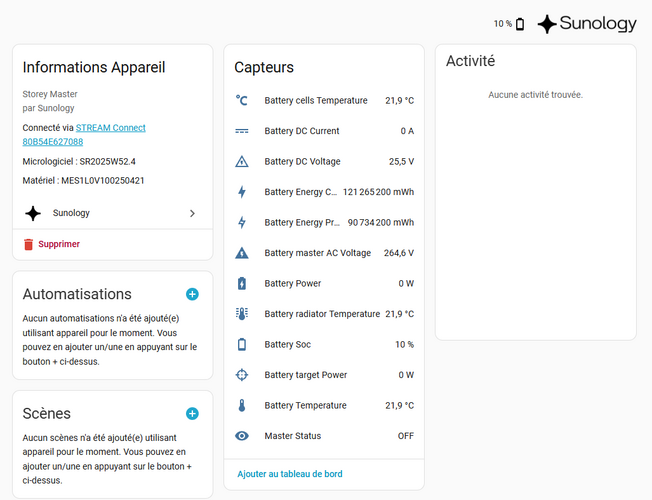The image size is (652, 500).
Task: Click Ajouter au tableau de bord
Action: tap(289, 474)
